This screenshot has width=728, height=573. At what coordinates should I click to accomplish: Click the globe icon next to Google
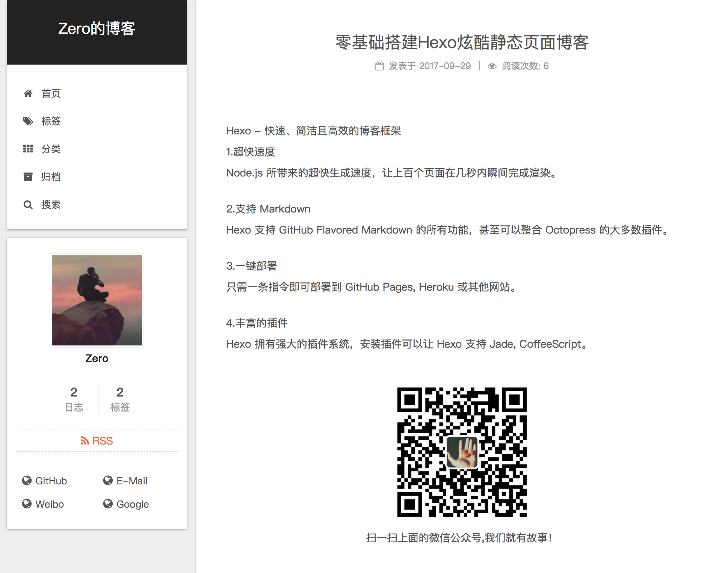(x=108, y=504)
